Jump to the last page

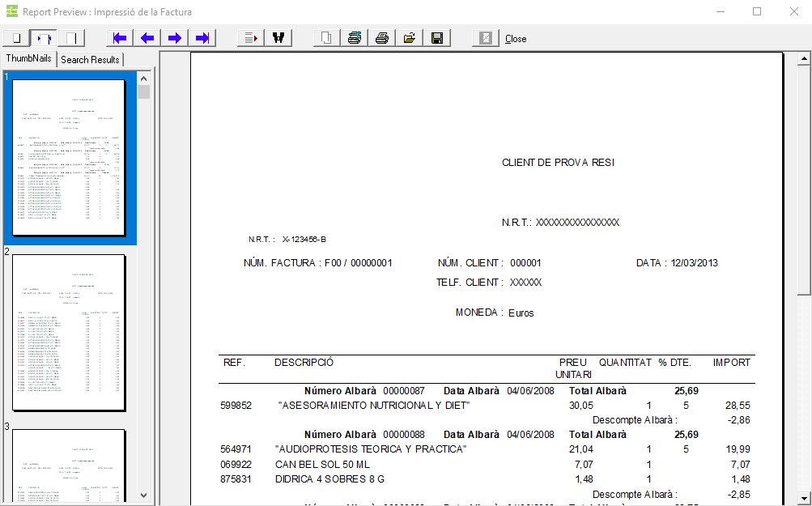202,38
